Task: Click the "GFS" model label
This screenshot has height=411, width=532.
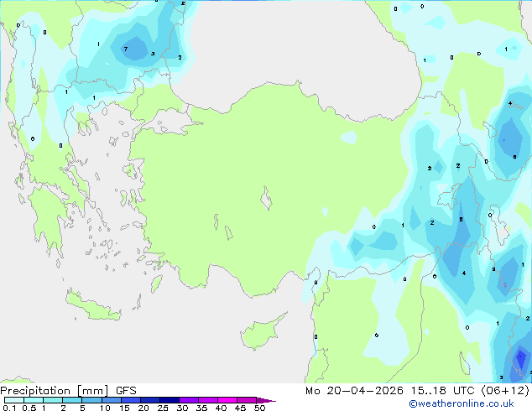Action: (126, 391)
